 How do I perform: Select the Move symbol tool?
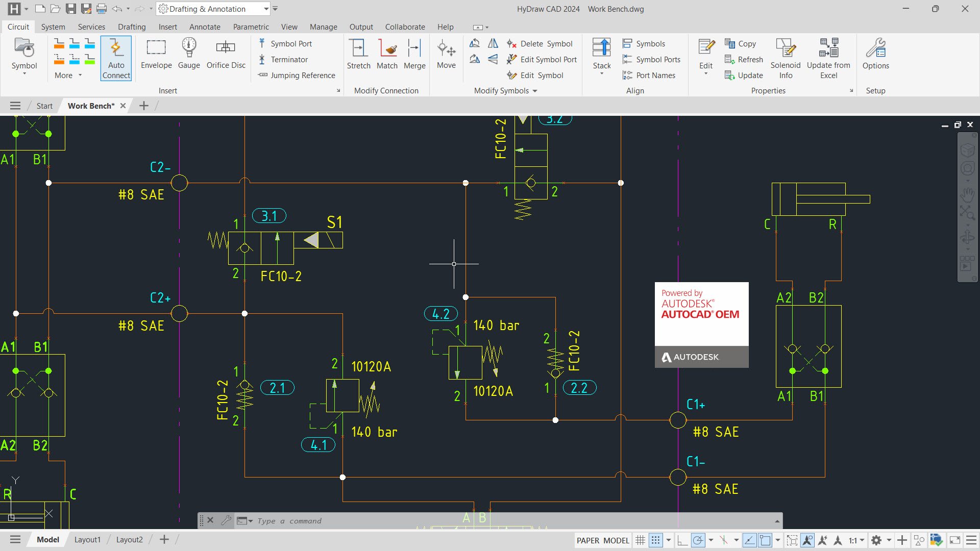coord(446,54)
